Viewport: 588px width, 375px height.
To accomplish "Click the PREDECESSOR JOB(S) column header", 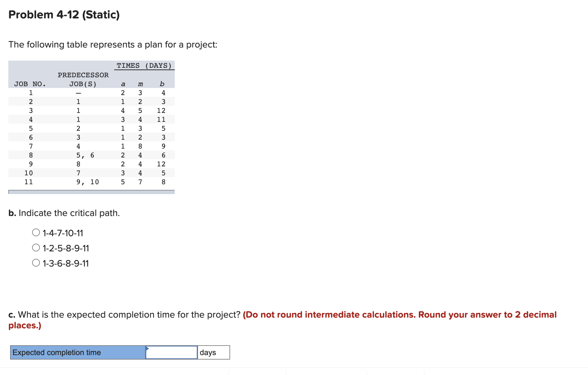I will [x=83, y=79].
